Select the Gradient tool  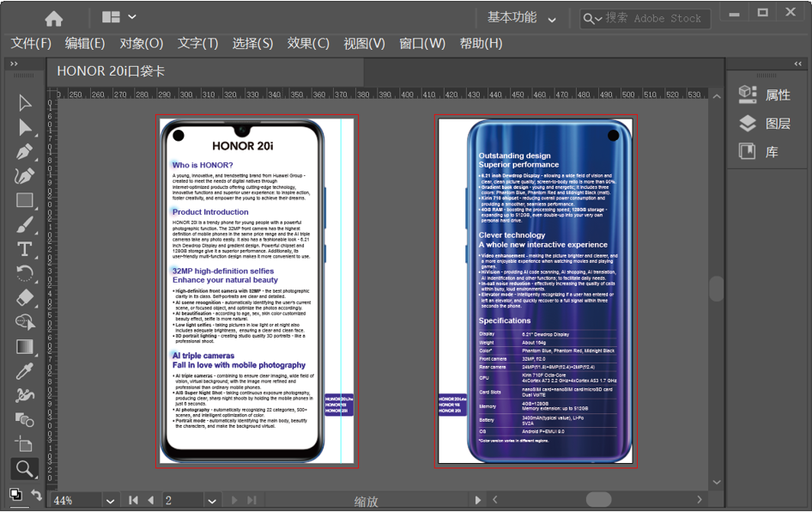(24, 346)
